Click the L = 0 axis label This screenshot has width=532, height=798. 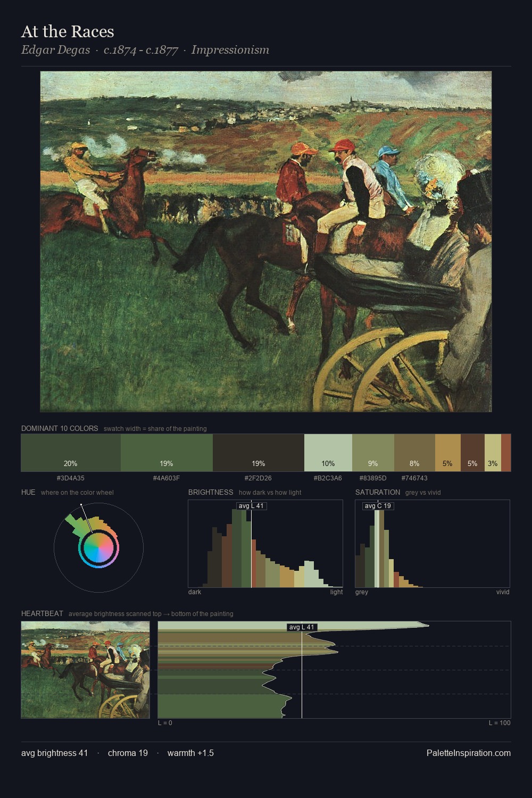coord(165,723)
